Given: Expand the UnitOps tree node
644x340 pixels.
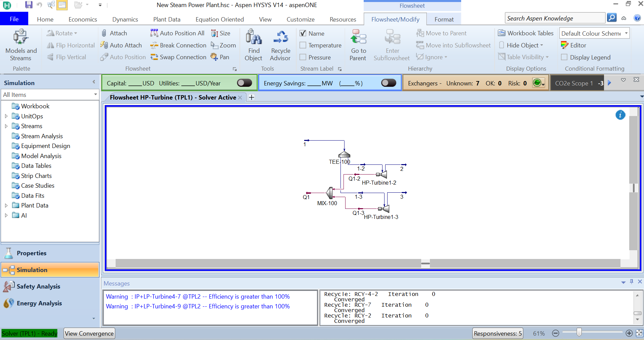Looking at the screenshot, I should (6, 116).
